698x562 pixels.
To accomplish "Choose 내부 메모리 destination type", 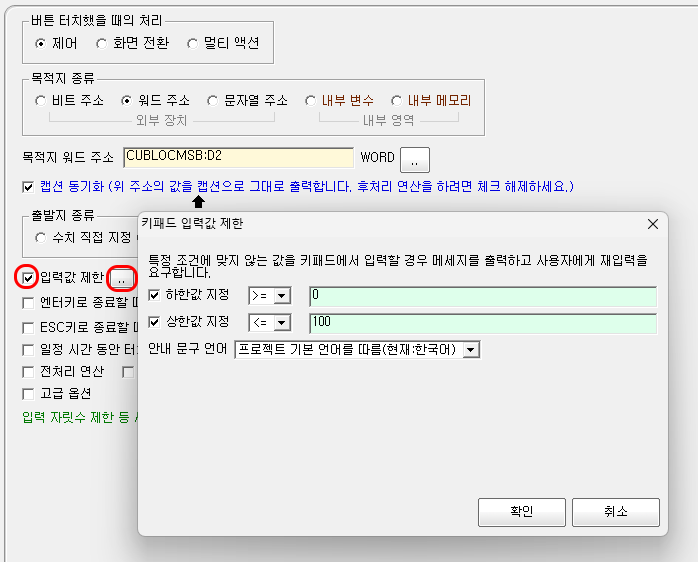I will click(x=396, y=101).
